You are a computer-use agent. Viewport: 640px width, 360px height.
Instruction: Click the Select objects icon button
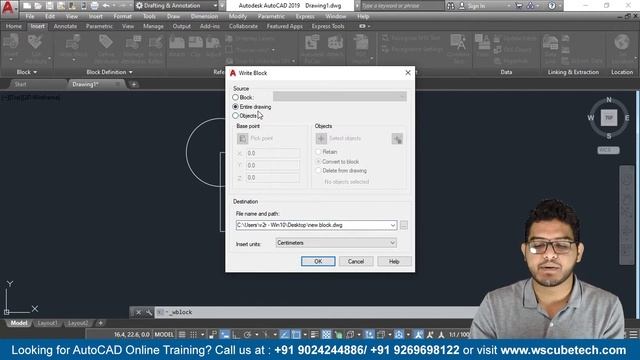coord(321,138)
